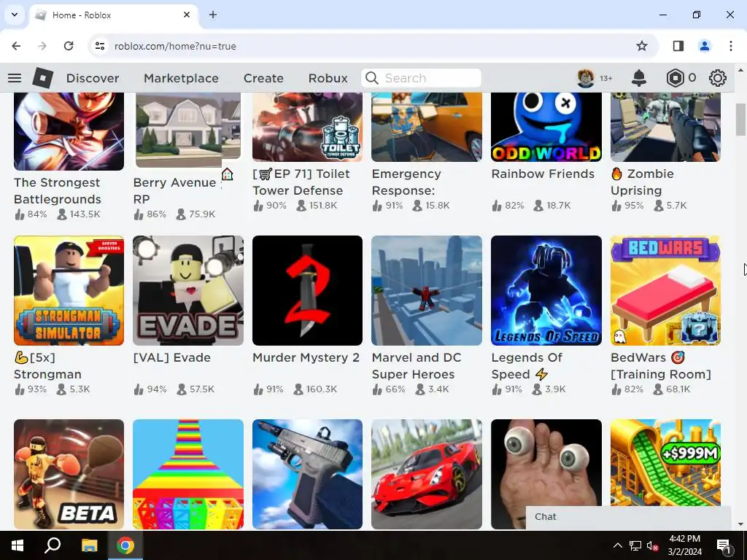Expand the tab search dropdown arrow
Image resolution: width=747 pixels, height=560 pixels.
click(15, 15)
